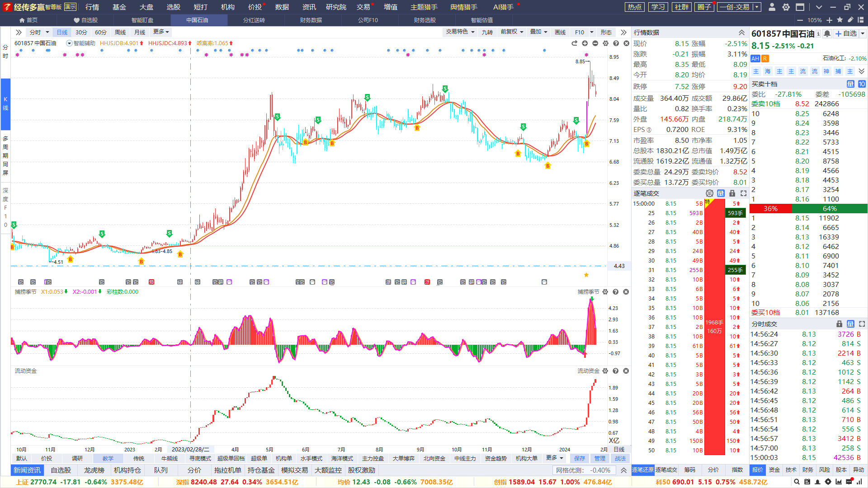
Task: Click the 热点 button
Action: 635,7
